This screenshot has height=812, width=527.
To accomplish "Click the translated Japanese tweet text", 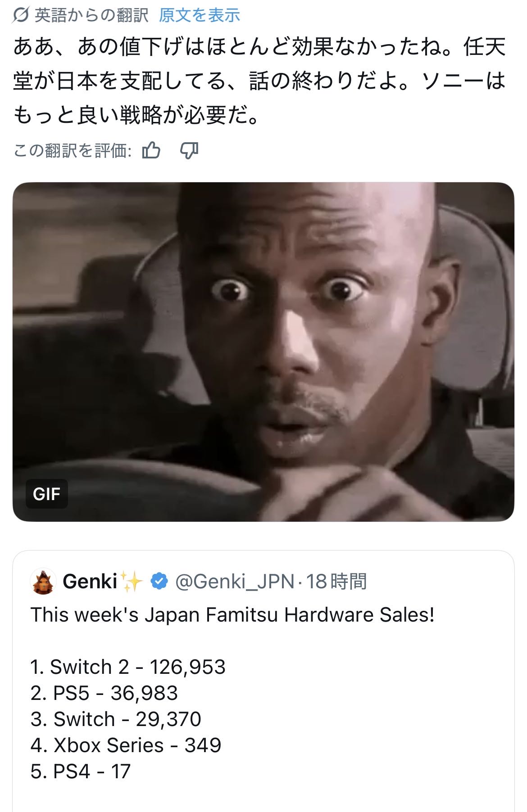I will pos(259,81).
